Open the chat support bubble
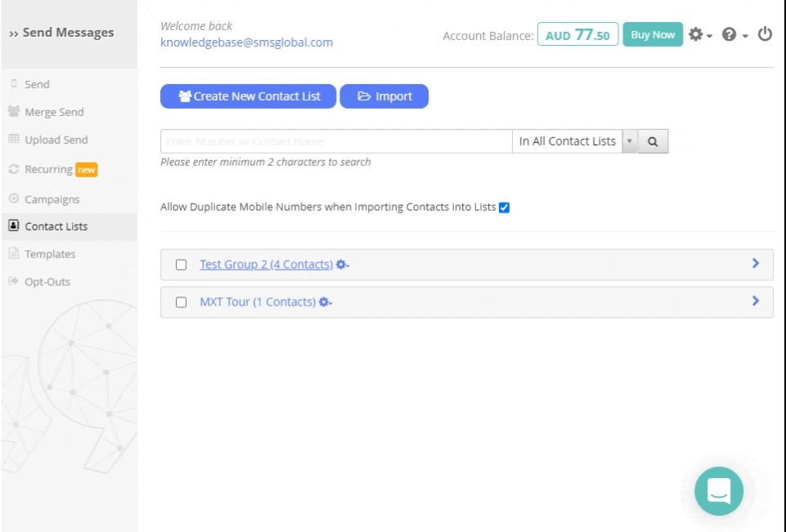 [718, 491]
